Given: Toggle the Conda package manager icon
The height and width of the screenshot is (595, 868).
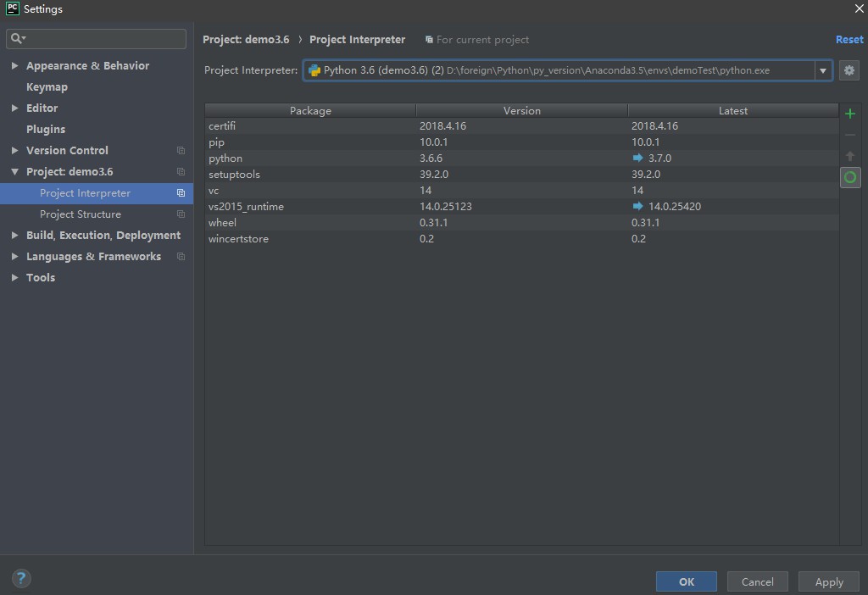Looking at the screenshot, I should click(x=850, y=177).
